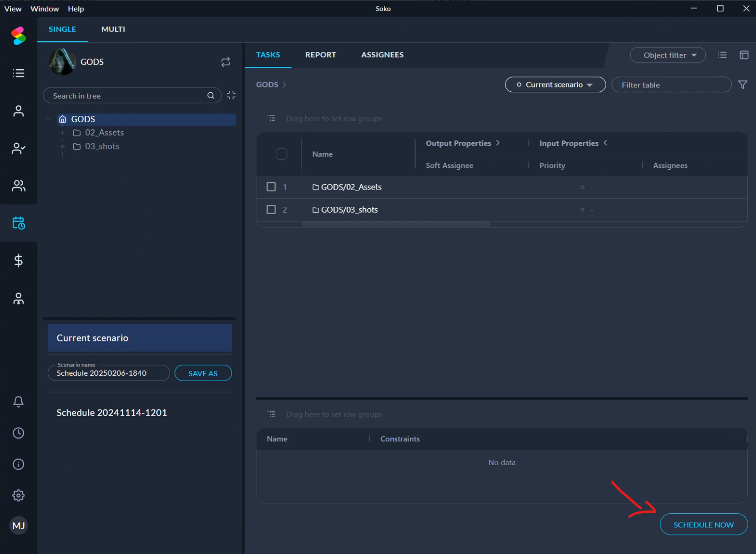756x554 pixels.
Task: Click the GODS breadcrumb chevron
Action: pyautogui.click(x=285, y=84)
